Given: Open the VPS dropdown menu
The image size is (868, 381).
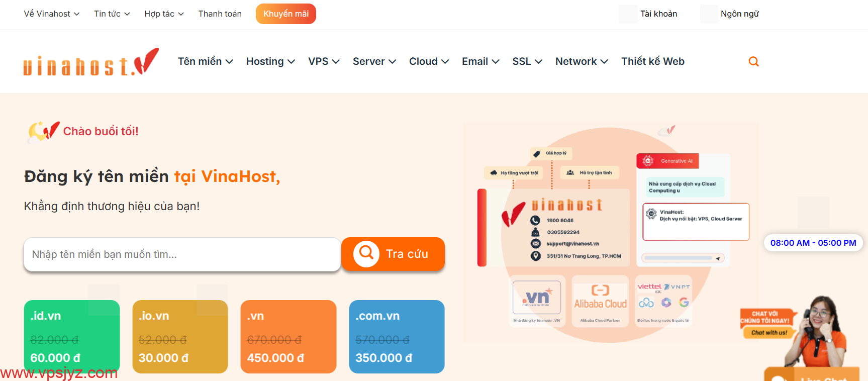Looking at the screenshot, I should (324, 61).
